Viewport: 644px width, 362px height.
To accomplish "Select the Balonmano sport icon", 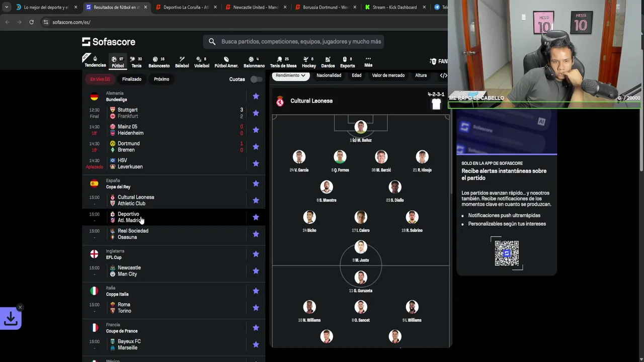I will pyautogui.click(x=254, y=62).
